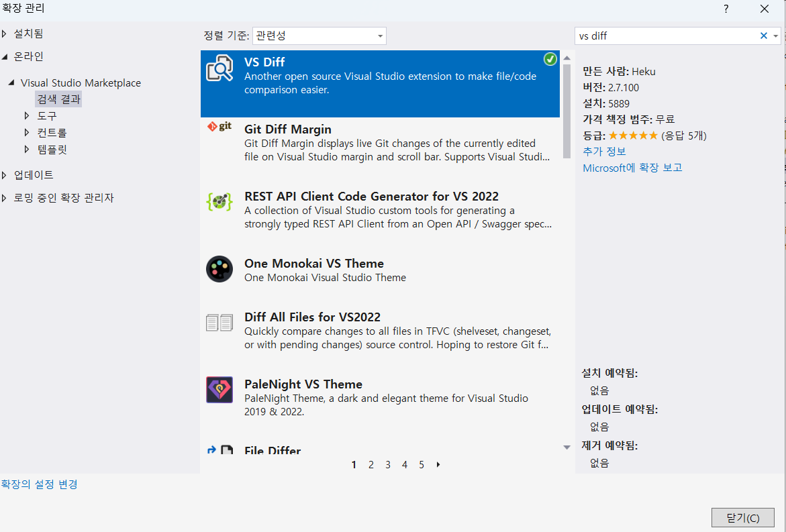Expand the 템플릿 category
Image resolution: width=786 pixels, height=532 pixels.
click(27, 150)
